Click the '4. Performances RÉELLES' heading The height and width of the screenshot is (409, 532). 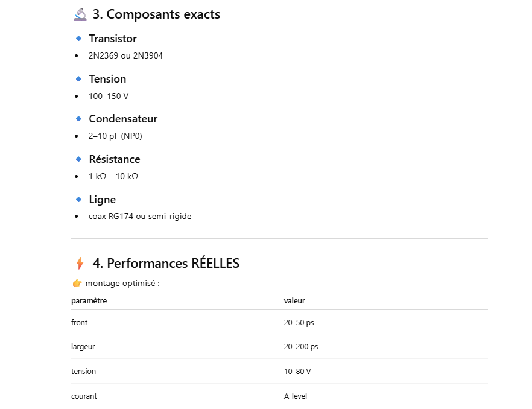(x=166, y=264)
